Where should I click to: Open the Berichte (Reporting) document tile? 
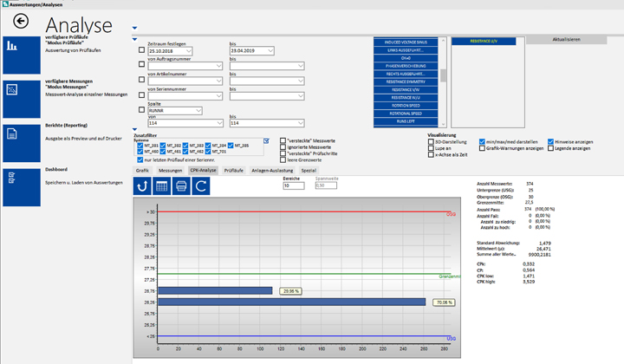[x=22, y=143]
